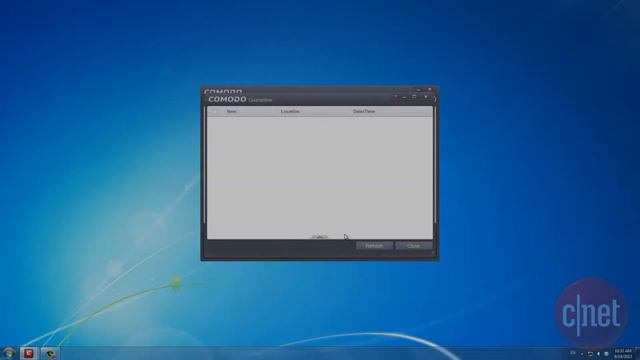Image resolution: width=640 pixels, height=360 pixels.
Task: Maximize the Comodo Quarantine window
Action: point(414,97)
